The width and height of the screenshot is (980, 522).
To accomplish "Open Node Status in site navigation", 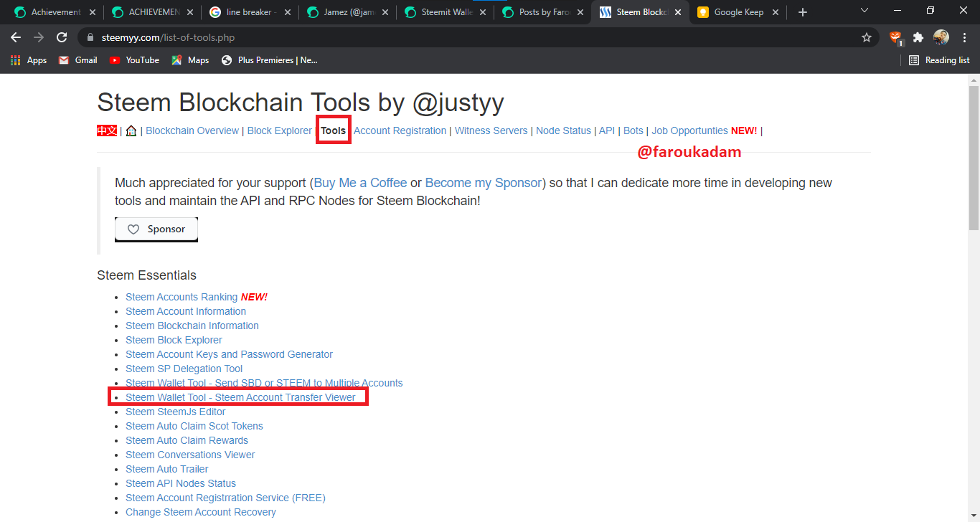I will coord(564,130).
